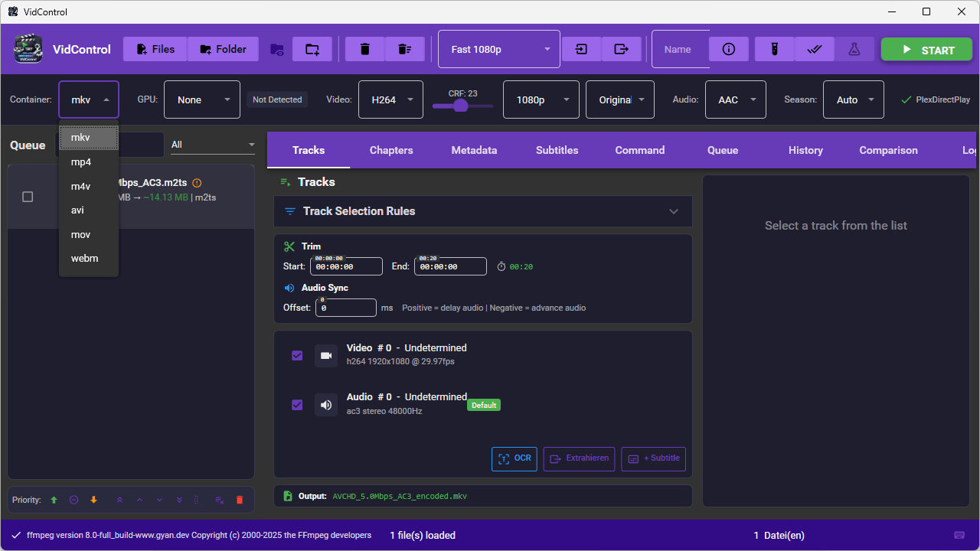Screen dimensions: 980x551
Task: Uncheck the Audio #0 track checkbox
Action: pos(297,405)
